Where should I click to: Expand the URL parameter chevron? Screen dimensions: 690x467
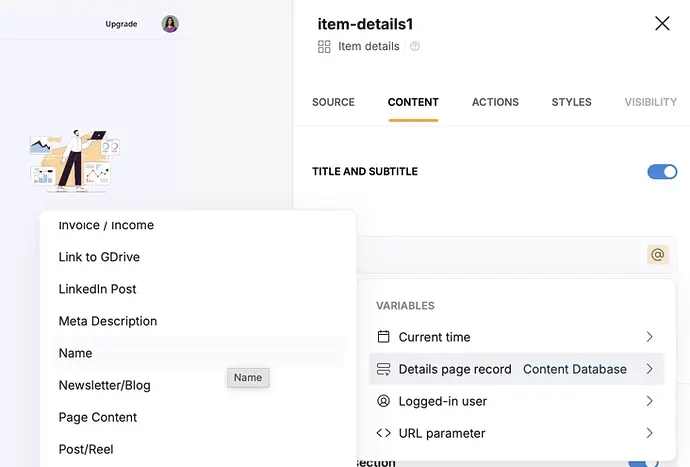(x=649, y=433)
